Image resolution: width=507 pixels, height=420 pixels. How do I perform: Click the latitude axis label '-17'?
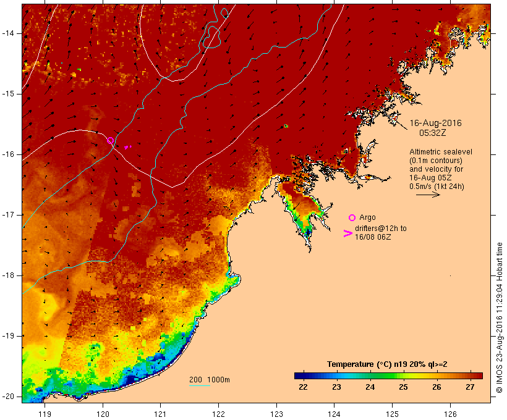(x=8, y=215)
